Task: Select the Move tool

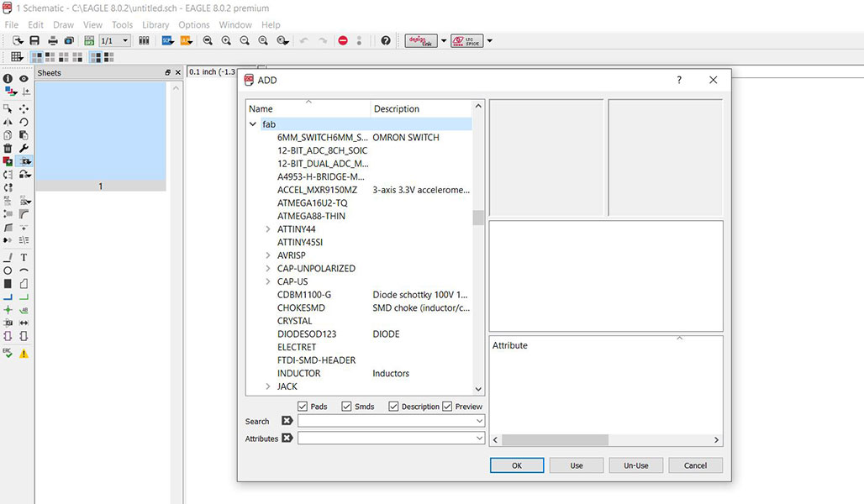Action: coord(24,109)
